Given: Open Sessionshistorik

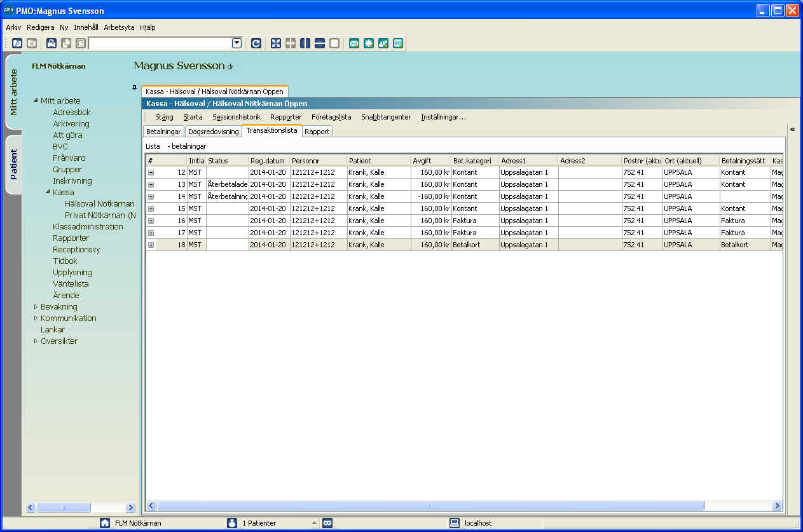Looking at the screenshot, I should pos(237,117).
